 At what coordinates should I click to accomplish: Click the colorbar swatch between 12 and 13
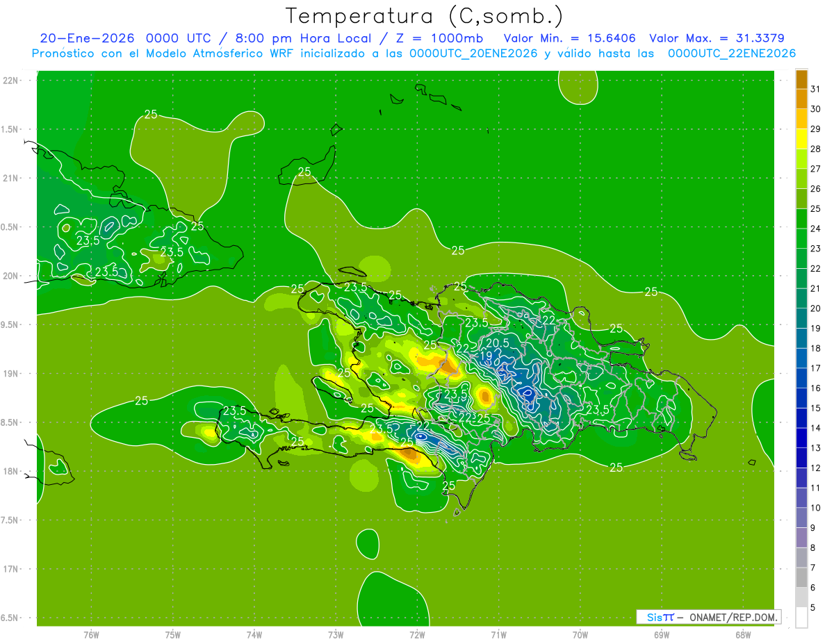pyautogui.click(x=801, y=459)
